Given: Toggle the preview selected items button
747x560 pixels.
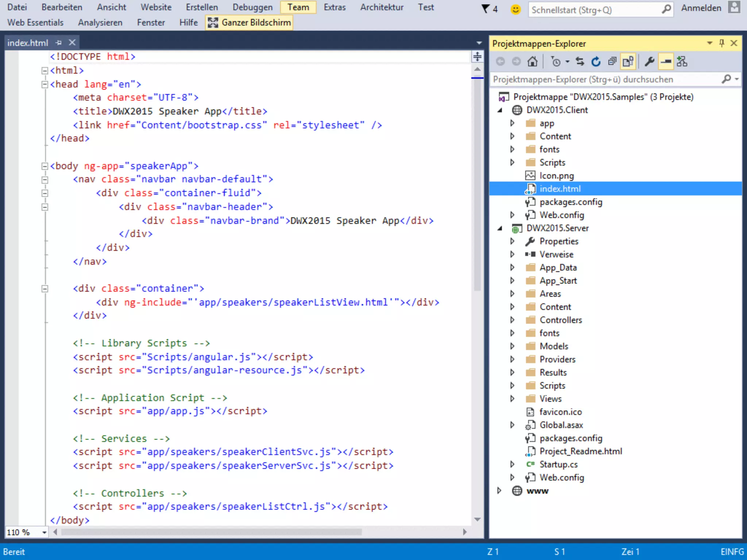Looking at the screenshot, I should (x=666, y=62).
